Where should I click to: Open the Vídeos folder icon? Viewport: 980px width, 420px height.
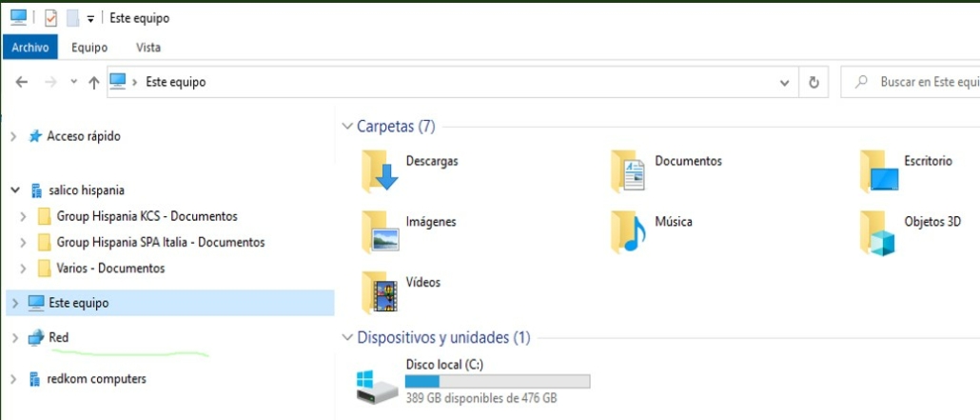coord(380,292)
